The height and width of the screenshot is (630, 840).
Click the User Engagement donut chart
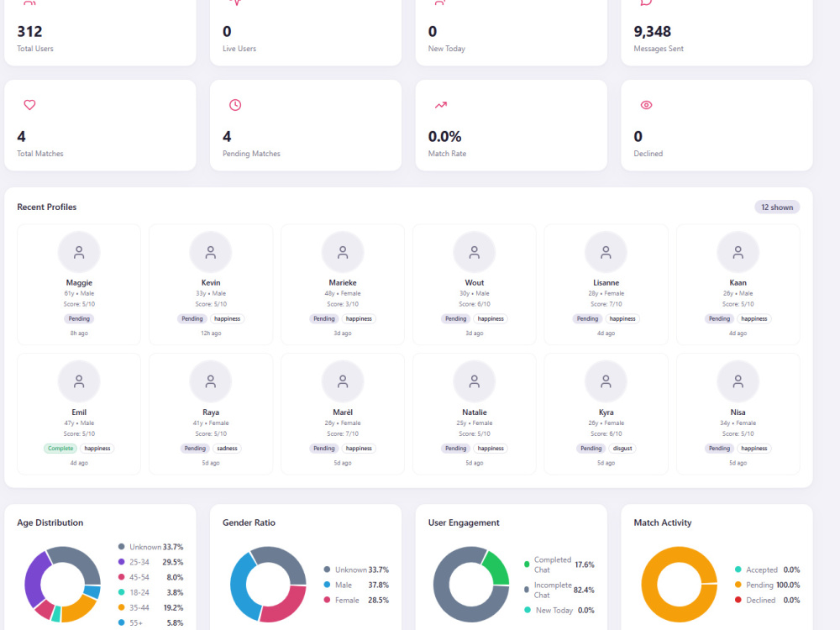coord(471,585)
